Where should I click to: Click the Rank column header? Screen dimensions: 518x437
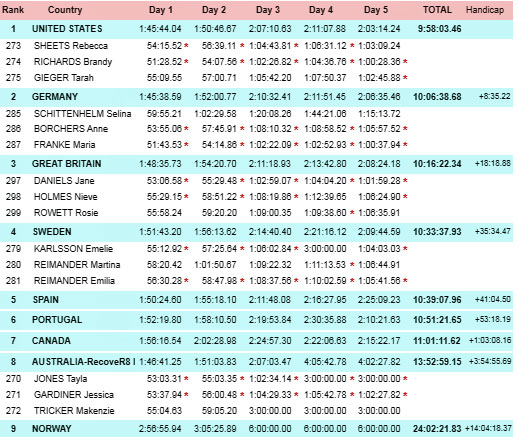[x=13, y=10]
